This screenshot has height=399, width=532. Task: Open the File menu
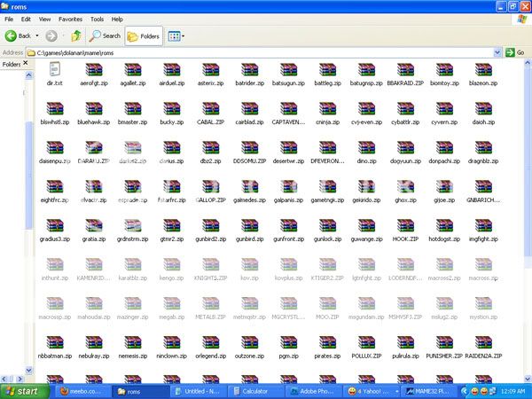tap(9, 19)
